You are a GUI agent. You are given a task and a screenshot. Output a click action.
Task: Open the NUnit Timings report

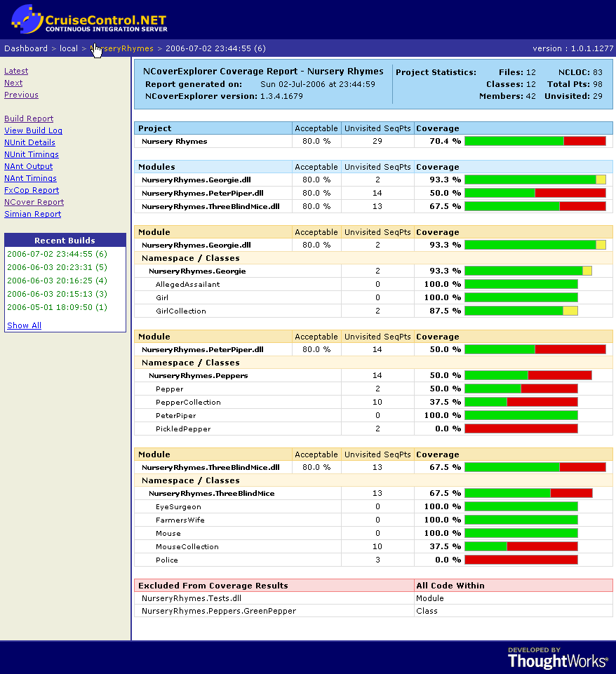(32, 154)
